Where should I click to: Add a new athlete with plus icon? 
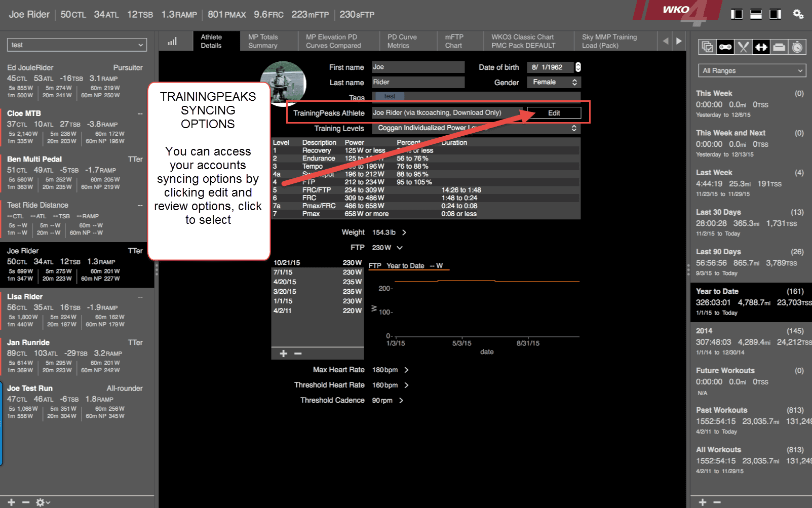(11, 502)
